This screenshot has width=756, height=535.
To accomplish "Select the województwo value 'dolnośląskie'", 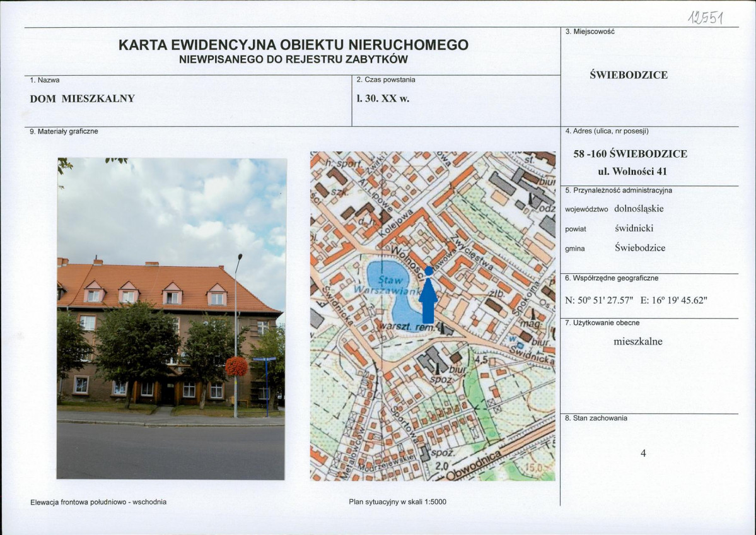I will [x=639, y=209].
